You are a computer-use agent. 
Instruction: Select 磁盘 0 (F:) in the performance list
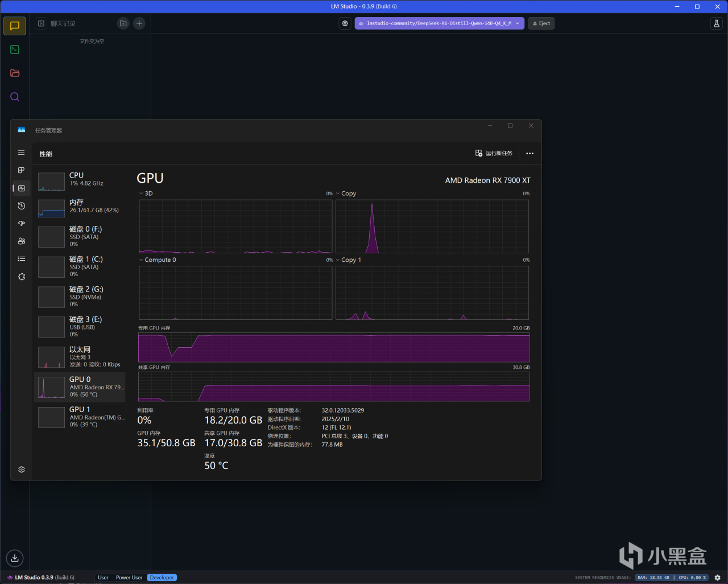click(x=80, y=236)
